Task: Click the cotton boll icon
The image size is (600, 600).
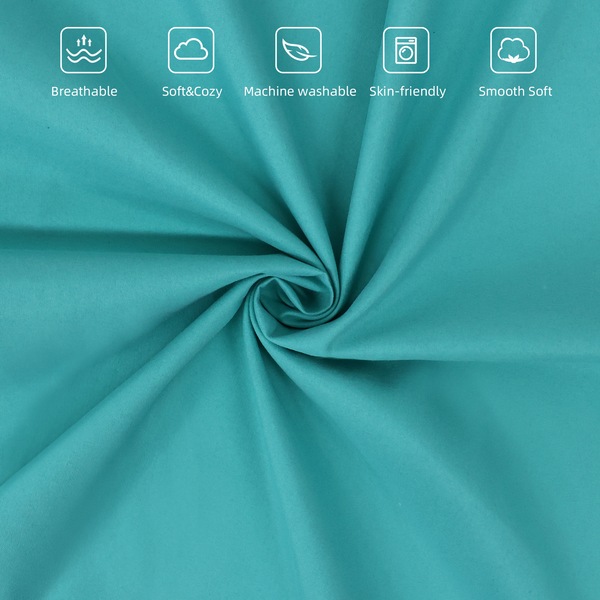Action: click(514, 50)
